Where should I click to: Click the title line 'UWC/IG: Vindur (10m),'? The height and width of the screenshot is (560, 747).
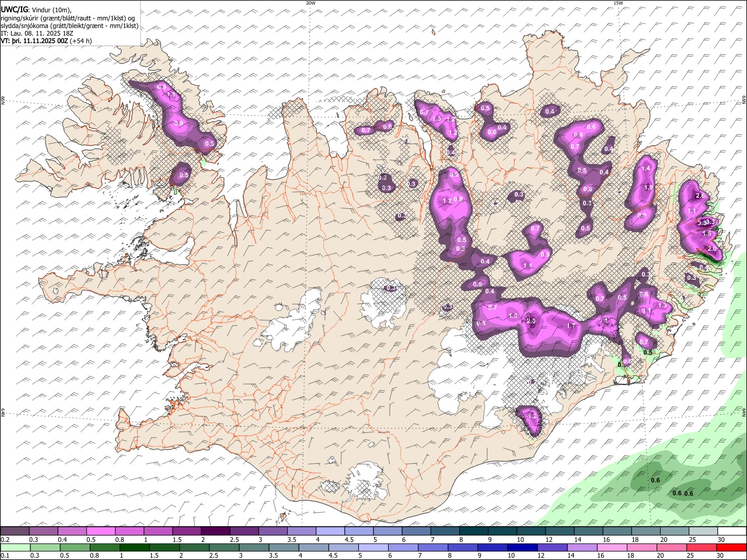[36, 10]
